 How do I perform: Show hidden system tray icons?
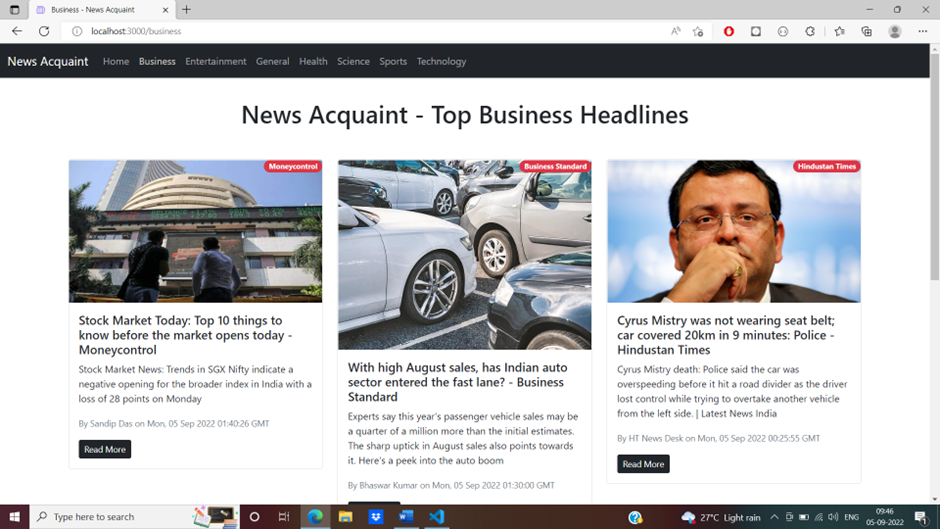pos(775,517)
